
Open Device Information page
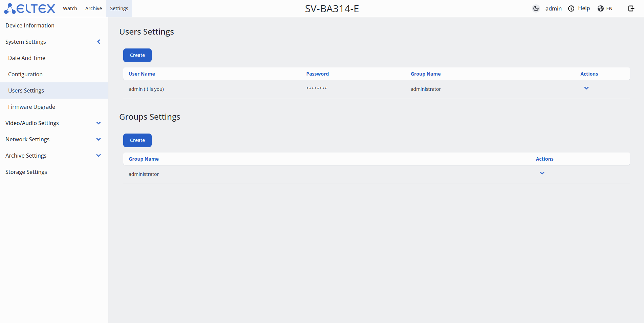[x=30, y=25]
